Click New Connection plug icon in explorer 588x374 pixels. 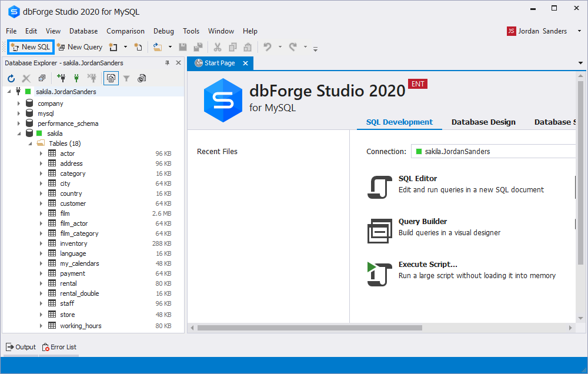61,78
